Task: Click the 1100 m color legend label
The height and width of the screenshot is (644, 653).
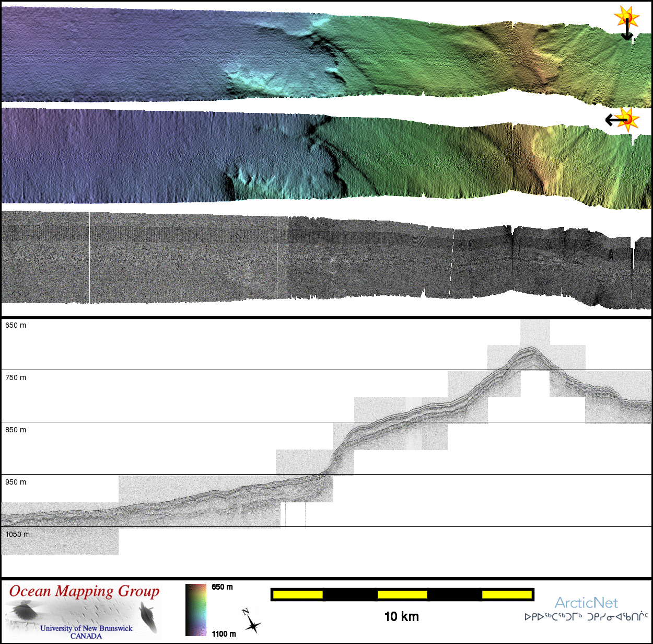Action: click(224, 634)
